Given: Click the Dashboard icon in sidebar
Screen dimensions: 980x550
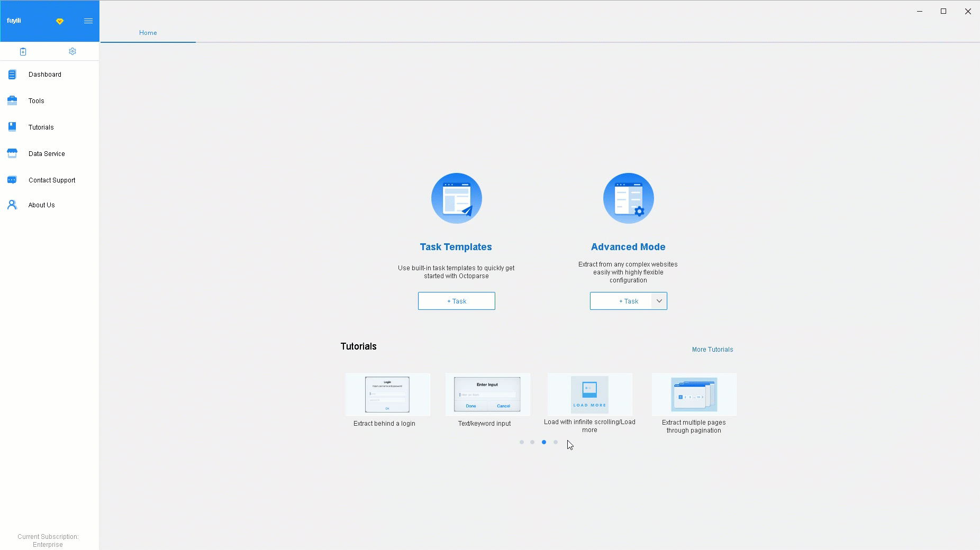Looking at the screenshot, I should [x=12, y=75].
